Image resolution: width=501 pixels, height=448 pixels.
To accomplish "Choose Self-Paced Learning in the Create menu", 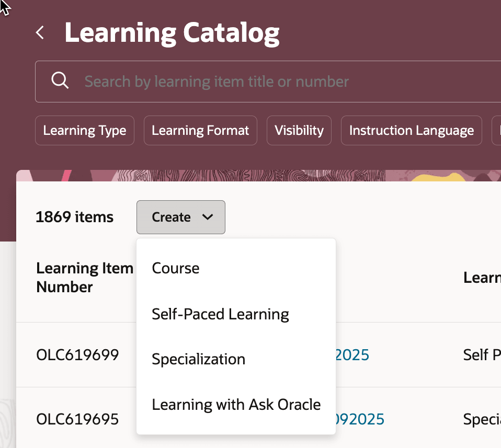I will pyautogui.click(x=220, y=314).
